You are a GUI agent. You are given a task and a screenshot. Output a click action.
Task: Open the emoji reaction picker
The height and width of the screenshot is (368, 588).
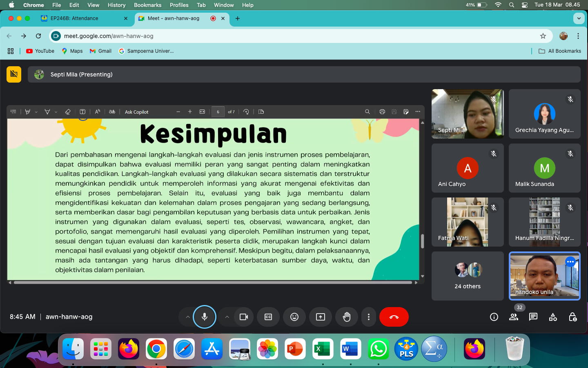tap(294, 317)
